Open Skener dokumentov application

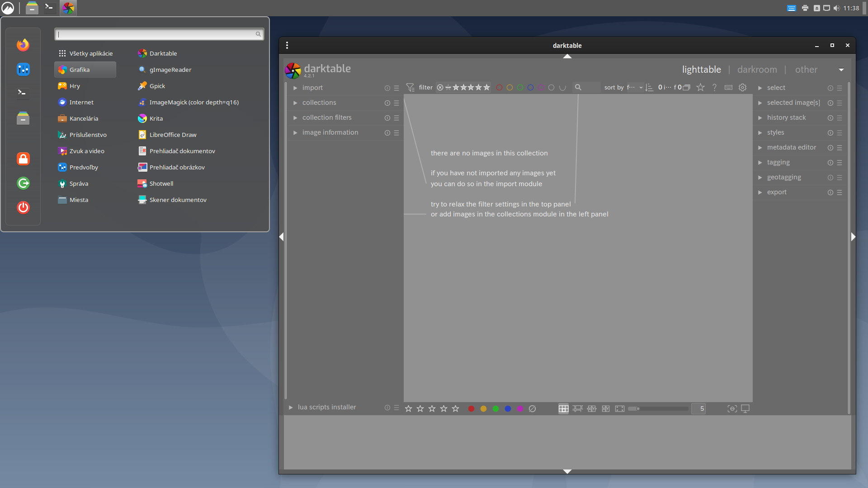tap(172, 200)
